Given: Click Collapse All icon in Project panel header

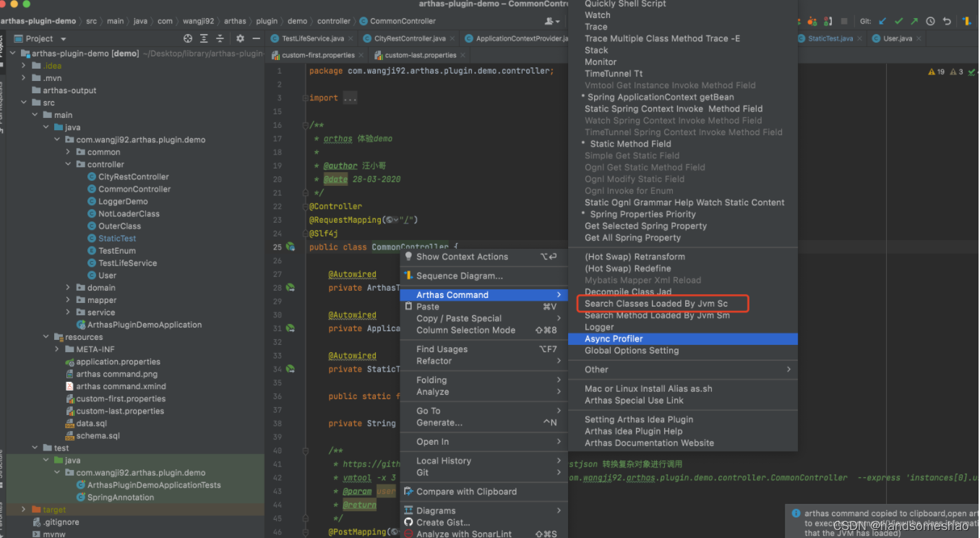Looking at the screenshot, I should point(220,38).
